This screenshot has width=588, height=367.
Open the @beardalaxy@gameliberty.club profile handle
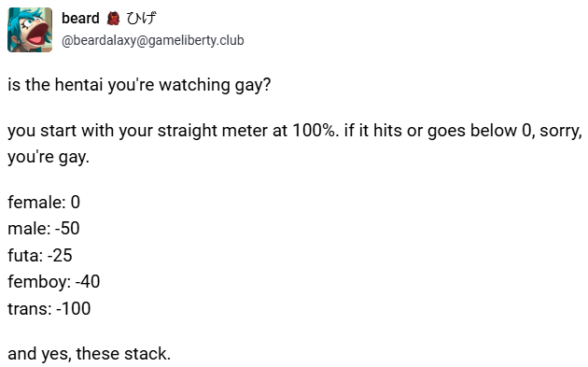153,40
